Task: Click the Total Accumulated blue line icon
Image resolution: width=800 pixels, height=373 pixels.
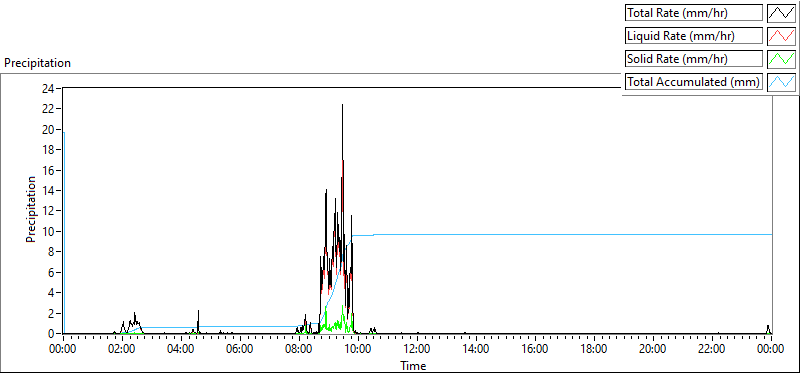Action: tap(781, 82)
